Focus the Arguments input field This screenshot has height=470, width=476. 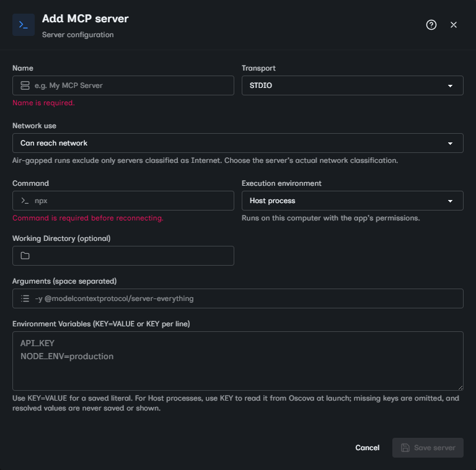point(238,298)
